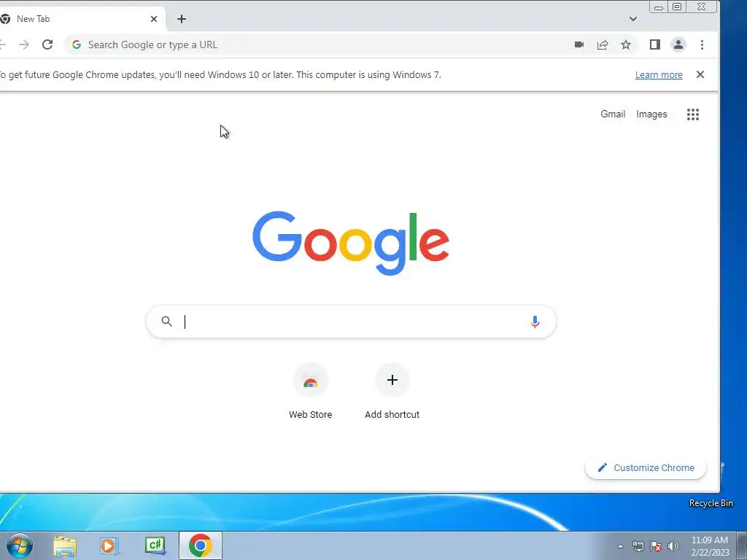Open the tab search chevron
This screenshot has width=747, height=560.
632,19
